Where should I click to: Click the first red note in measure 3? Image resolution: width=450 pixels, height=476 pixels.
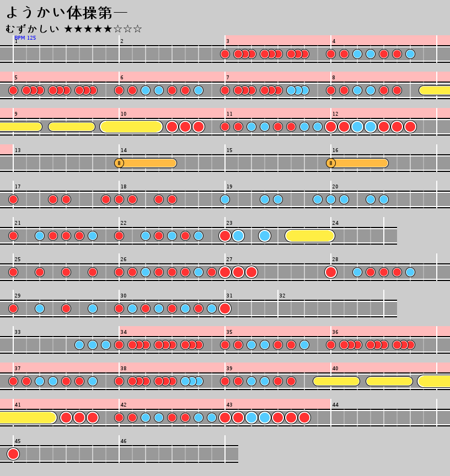coord(225,54)
